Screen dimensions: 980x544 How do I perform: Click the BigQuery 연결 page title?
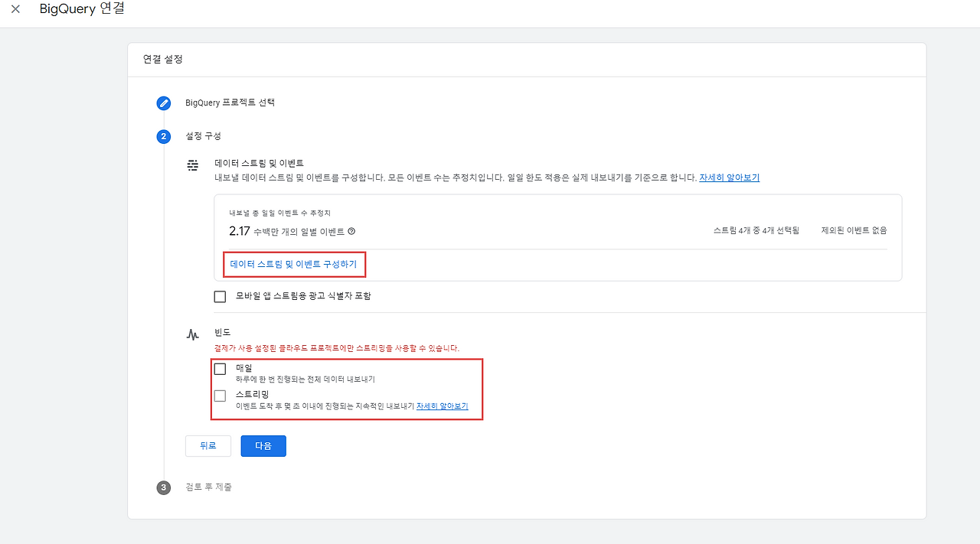(x=82, y=9)
